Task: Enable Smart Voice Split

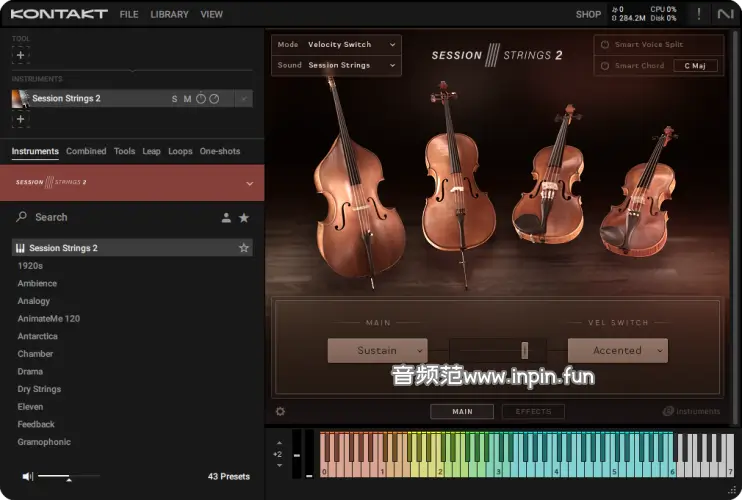Action: (x=605, y=45)
